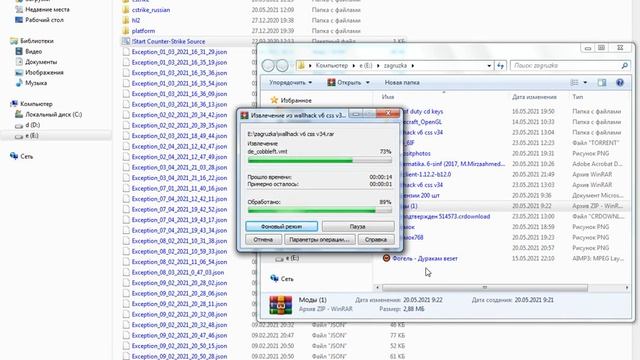This screenshot has height=360, width=640.
Task: Create a folder with Новая папка
Action: pos(402,82)
